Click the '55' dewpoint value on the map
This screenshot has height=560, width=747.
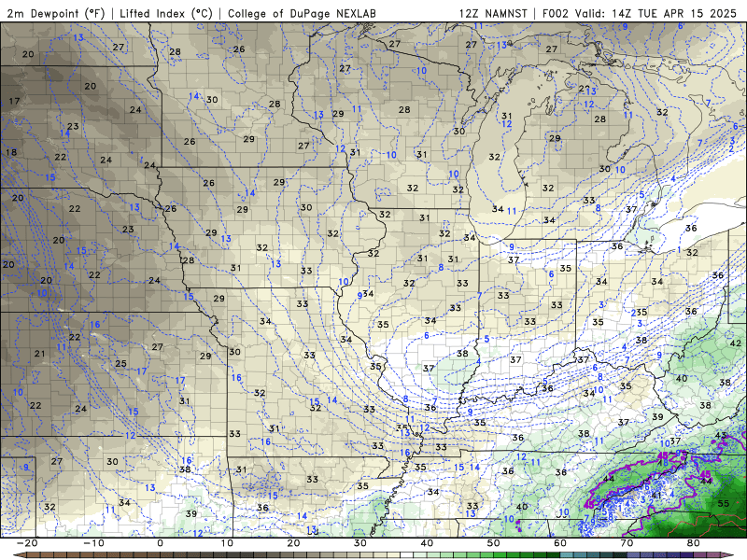(723, 503)
